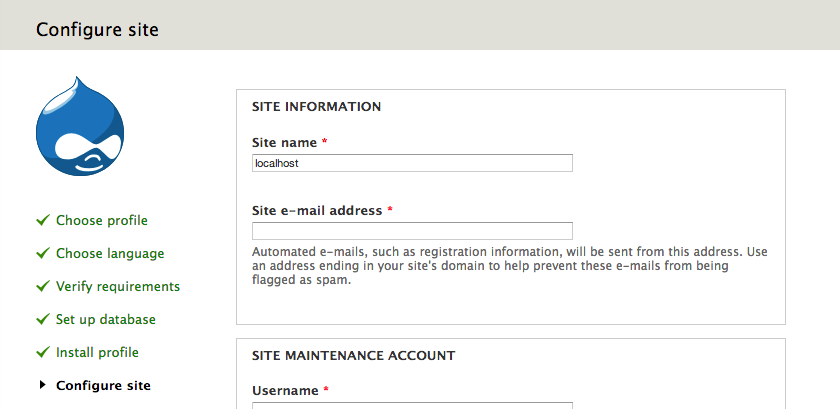Click the arrow marker beside Configure site

point(43,385)
